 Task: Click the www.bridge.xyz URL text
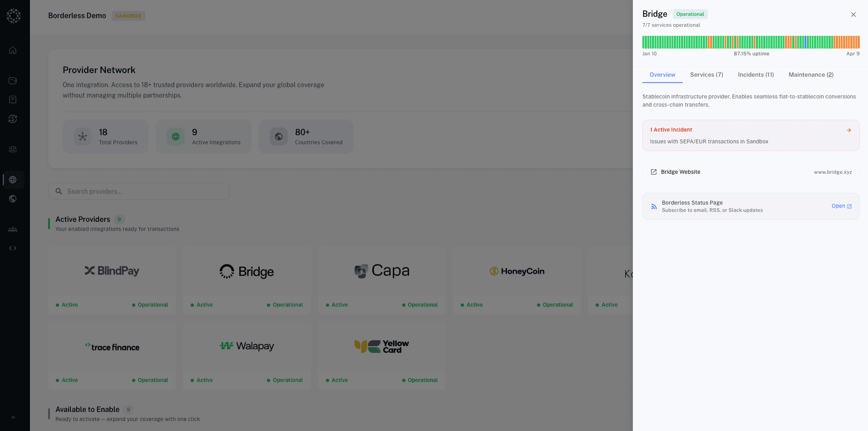[833, 172]
